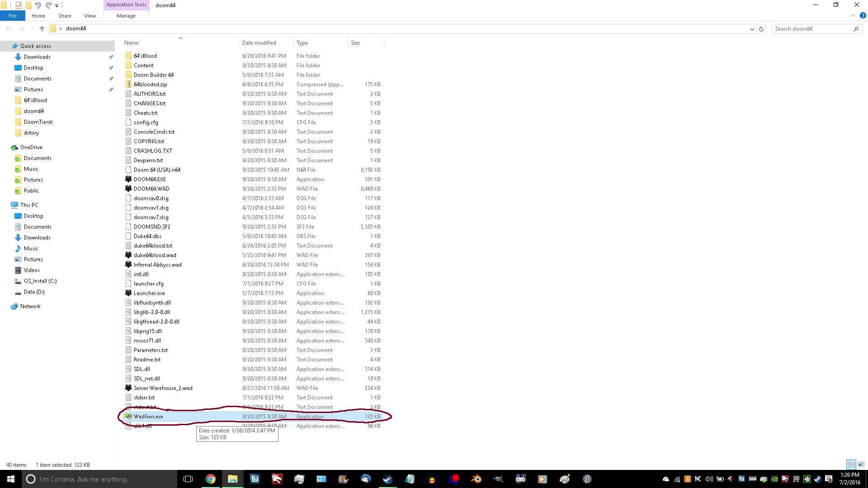
Task: Open Action Center notifications icon
Action: coord(829,479)
